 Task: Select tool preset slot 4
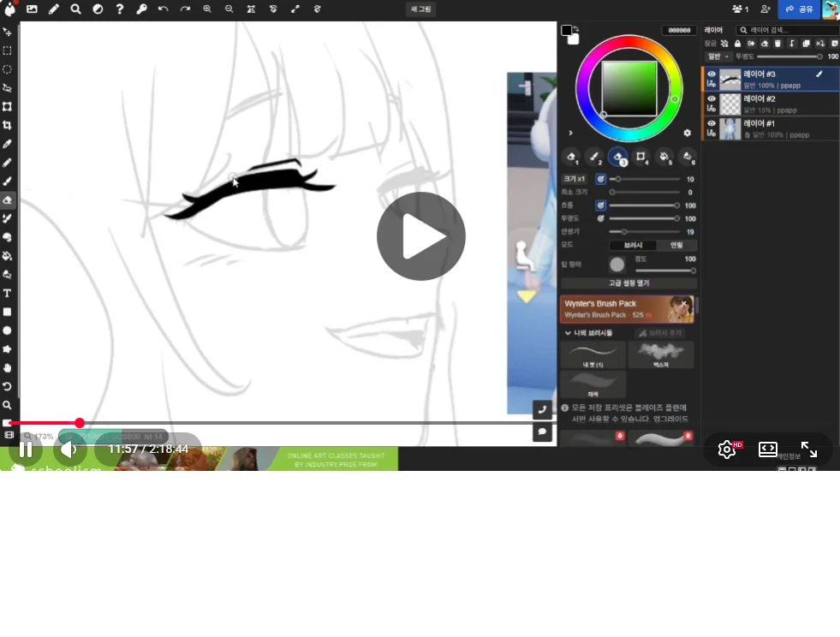[x=640, y=157]
